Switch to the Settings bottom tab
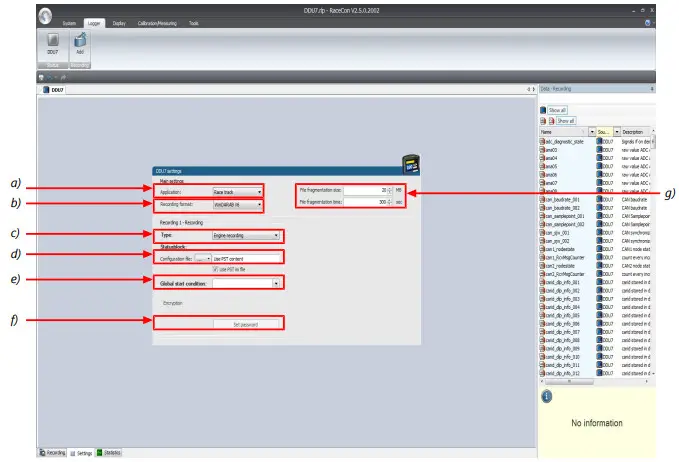This screenshot has height=462, width=679. [81, 453]
